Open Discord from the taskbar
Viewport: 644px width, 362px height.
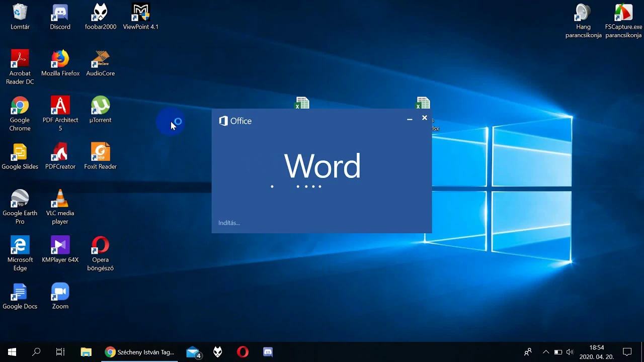pos(268,352)
